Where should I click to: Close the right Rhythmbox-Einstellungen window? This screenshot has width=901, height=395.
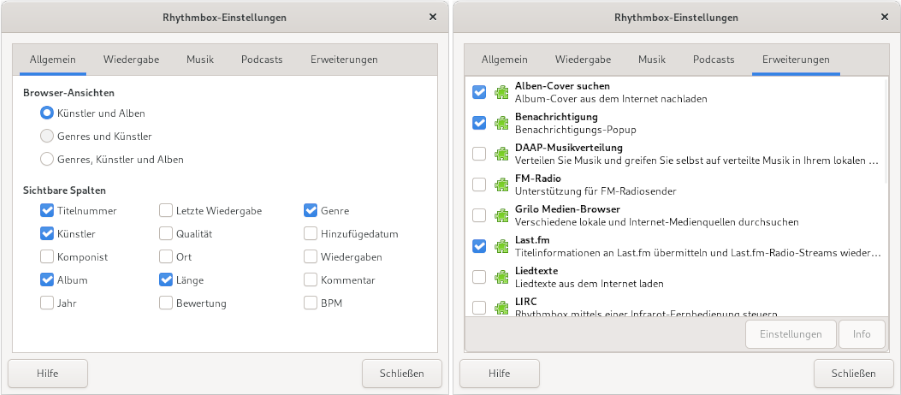(885, 17)
